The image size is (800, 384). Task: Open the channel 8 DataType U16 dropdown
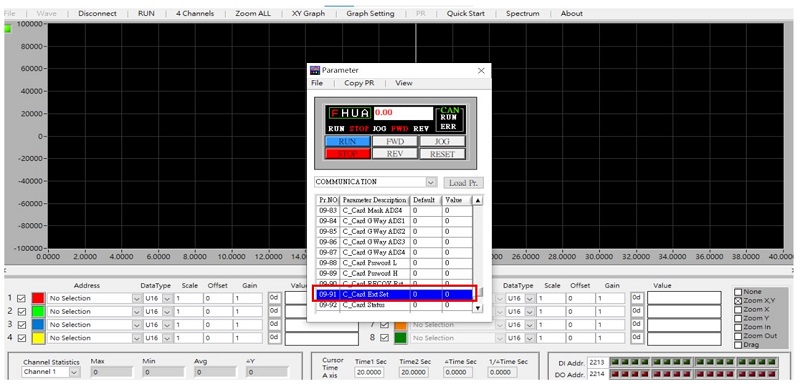coord(530,338)
